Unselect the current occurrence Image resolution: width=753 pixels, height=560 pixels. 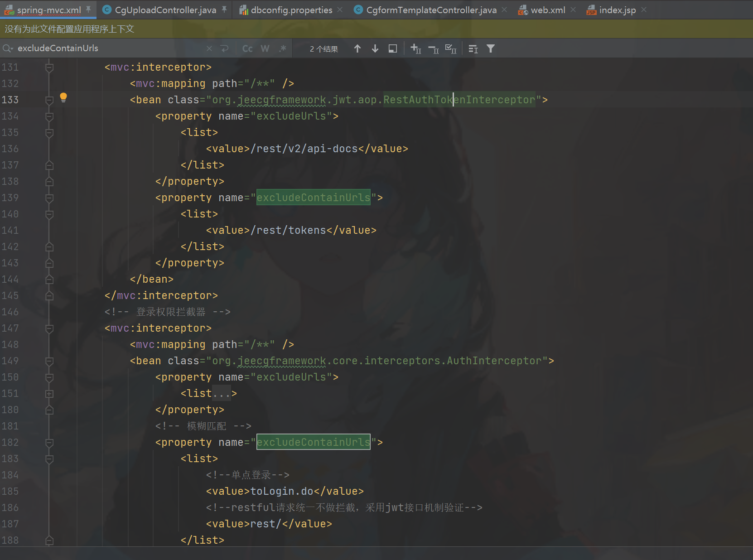[433, 48]
